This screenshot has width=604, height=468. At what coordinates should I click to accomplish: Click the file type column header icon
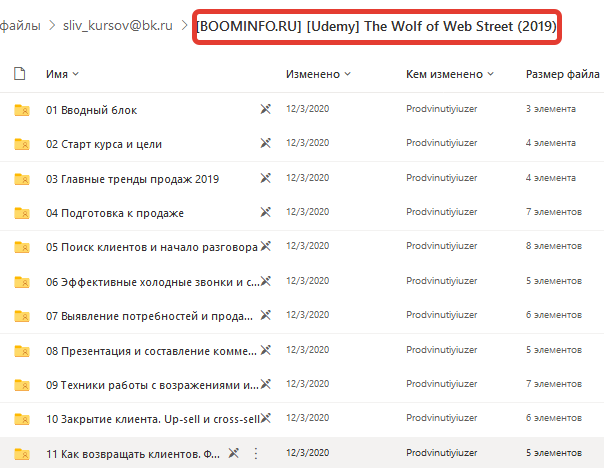pos(20,74)
